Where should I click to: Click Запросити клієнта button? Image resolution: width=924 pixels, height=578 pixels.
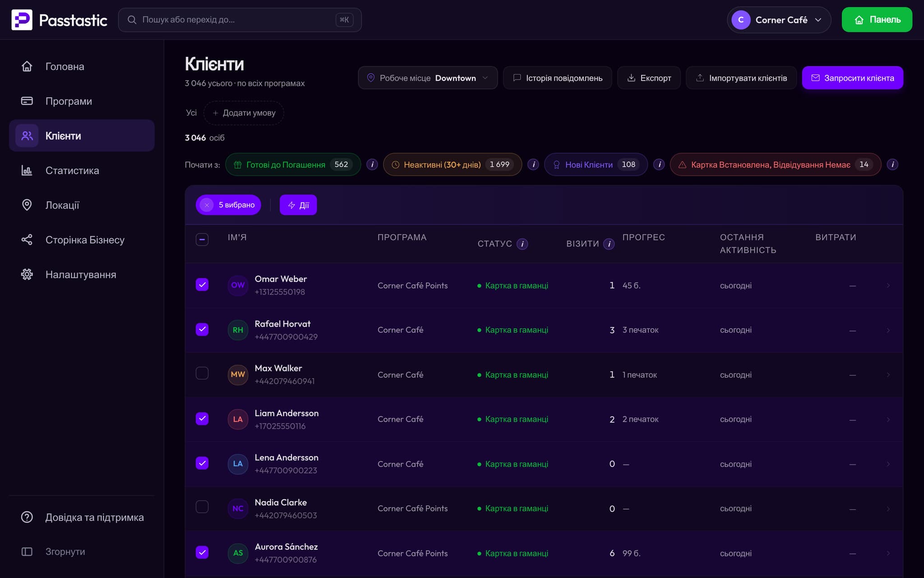[x=852, y=78]
